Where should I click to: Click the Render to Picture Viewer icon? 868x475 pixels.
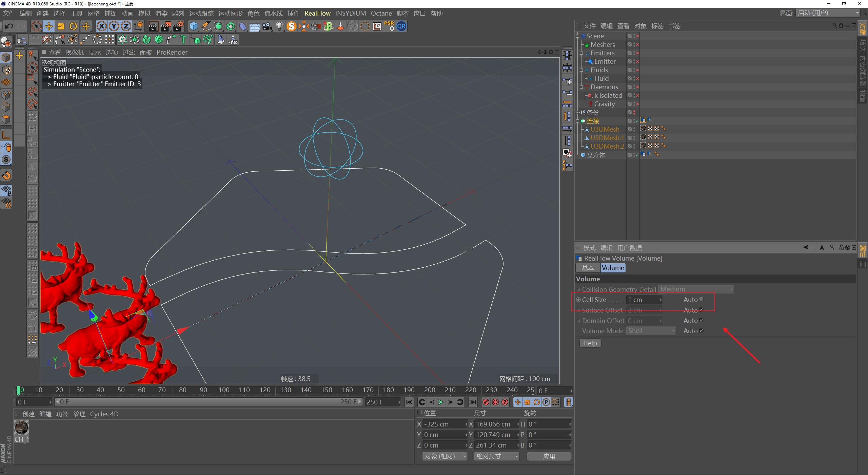coord(166,26)
